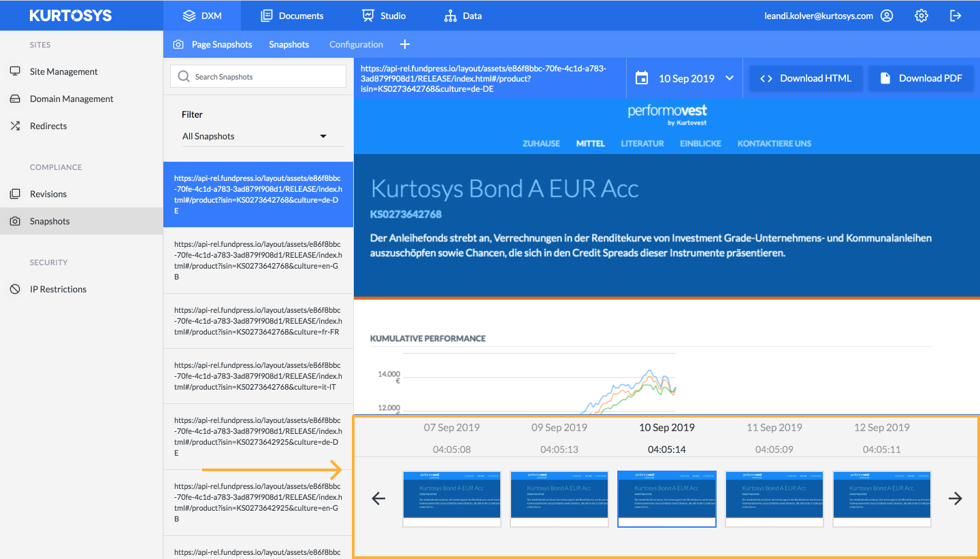Open Revisions in the sidebar
Viewport: 980px width, 559px height.
coord(48,194)
